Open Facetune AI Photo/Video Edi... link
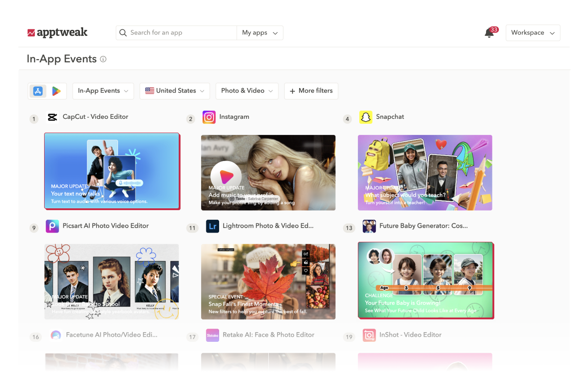588x390 pixels. [112, 335]
